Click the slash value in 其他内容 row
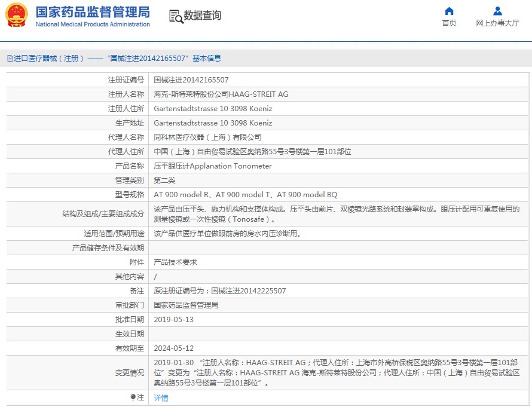The height and width of the screenshot is (407, 532). point(155,277)
